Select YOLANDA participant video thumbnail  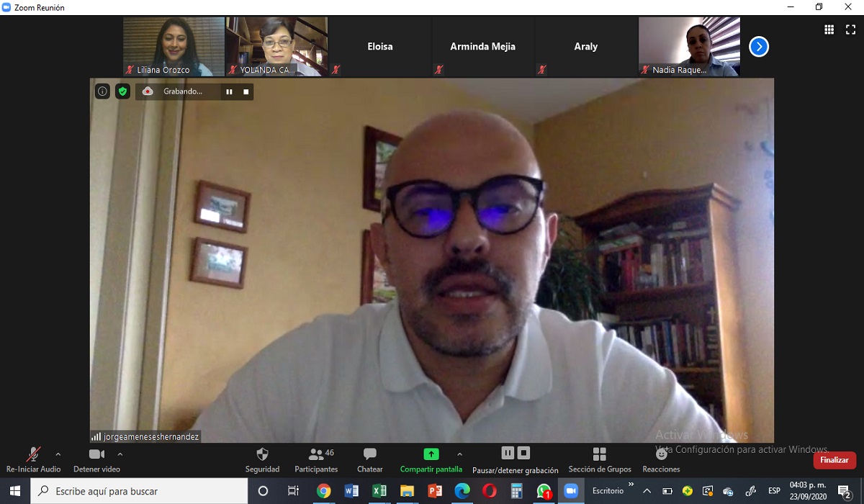click(276, 47)
